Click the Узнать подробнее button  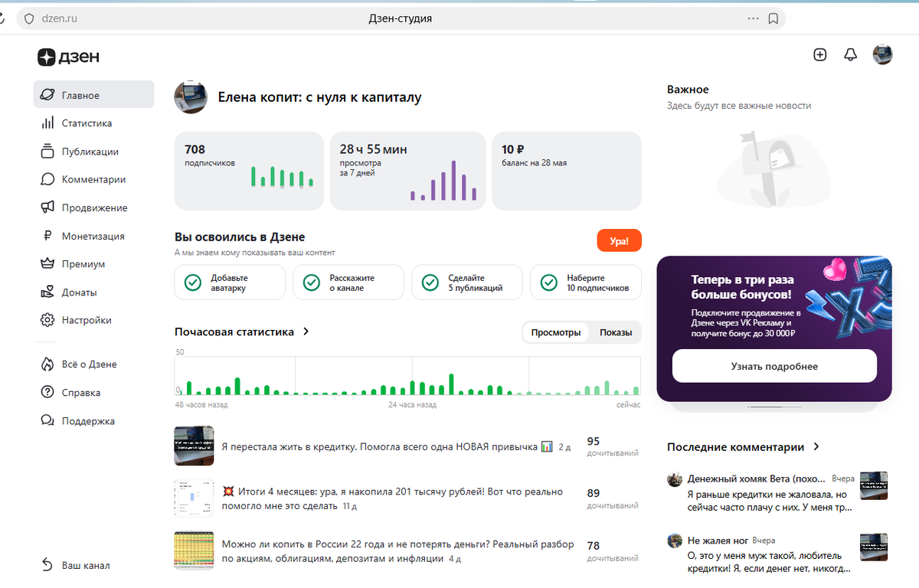tap(774, 366)
